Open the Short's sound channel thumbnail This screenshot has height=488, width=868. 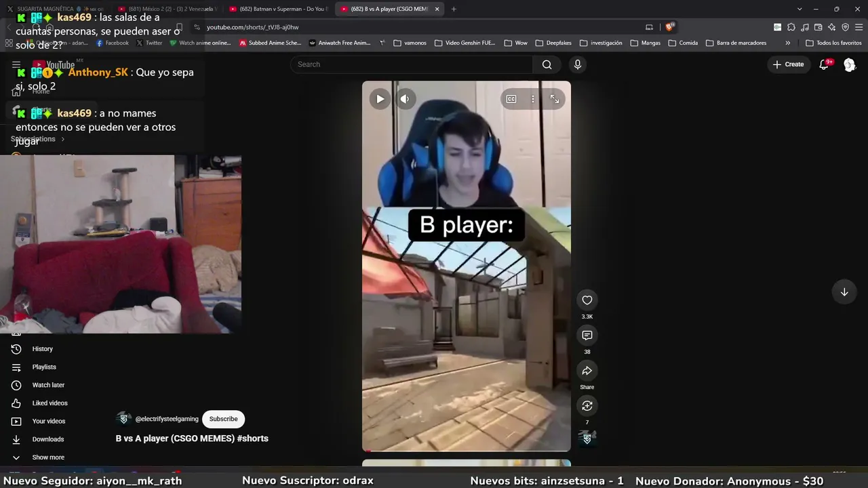tap(587, 438)
